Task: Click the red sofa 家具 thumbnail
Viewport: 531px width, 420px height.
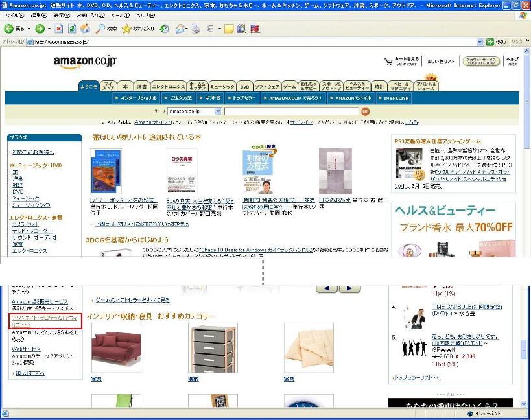Action: pos(116,347)
